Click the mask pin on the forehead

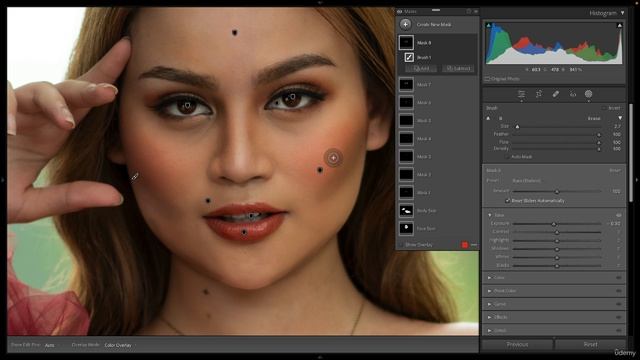235,32
